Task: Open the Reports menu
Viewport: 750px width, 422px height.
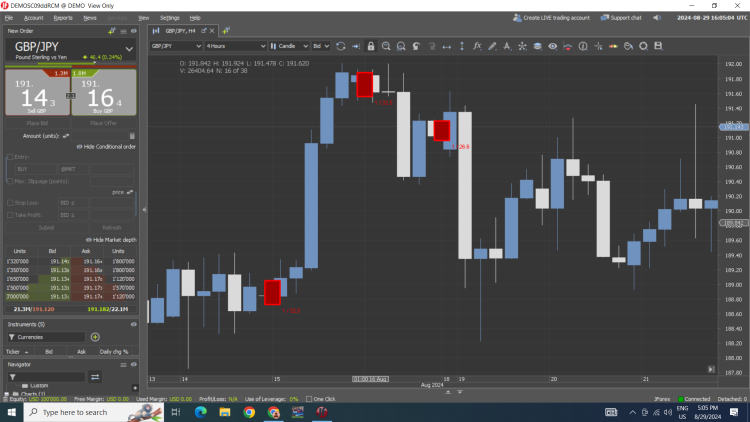Action: (x=63, y=18)
